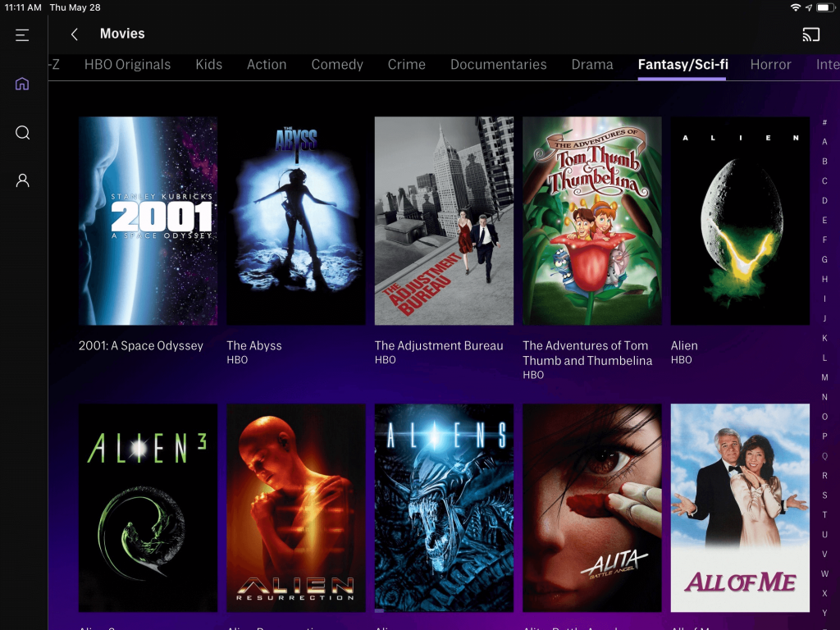Jump to letter X in index
The width and height of the screenshot is (840, 630).
tap(824, 594)
